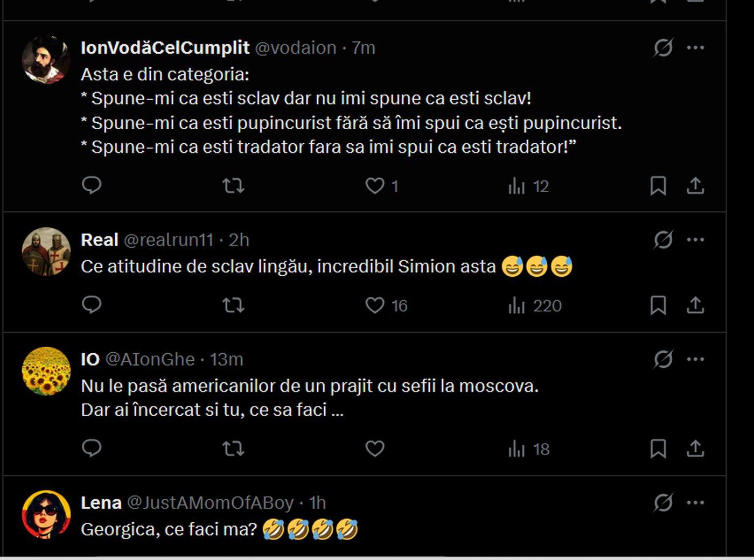Repost the tweet by @realrun11
Image resolution: width=754 pixels, height=560 pixels.
point(233,305)
